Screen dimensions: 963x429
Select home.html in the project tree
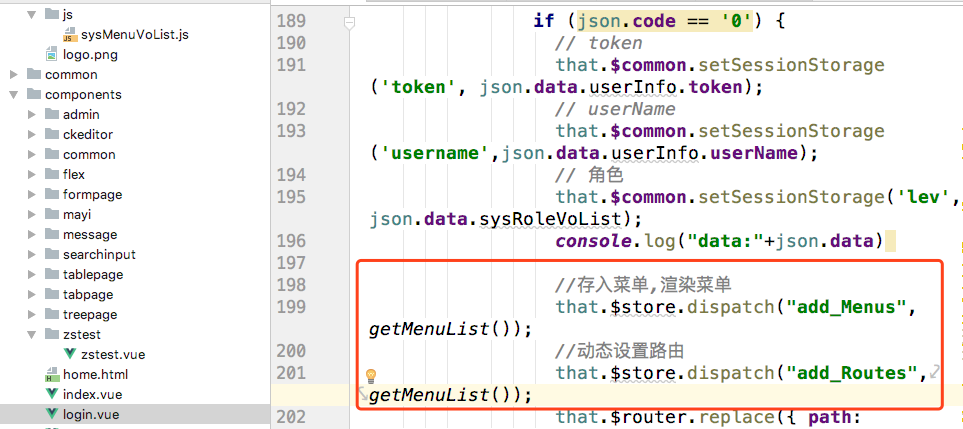click(x=95, y=374)
